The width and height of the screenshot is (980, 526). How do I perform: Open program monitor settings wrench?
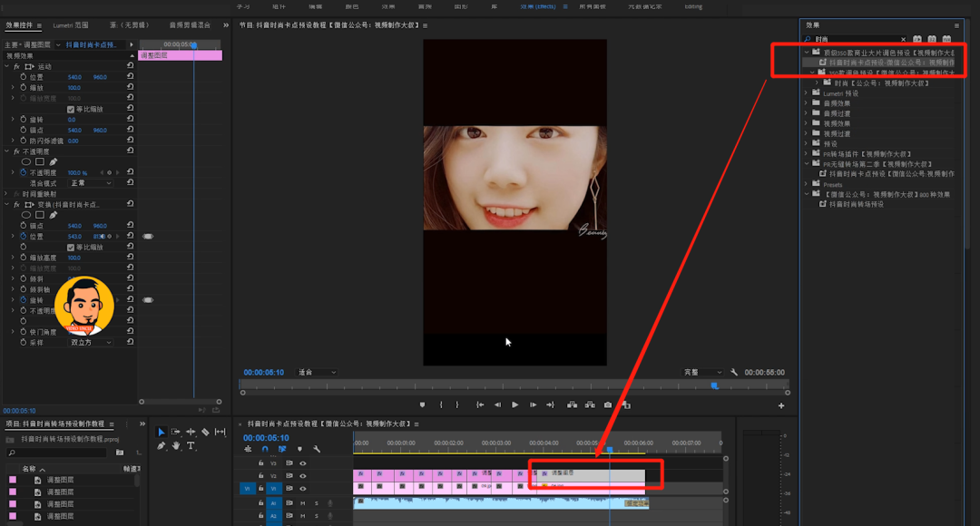[x=734, y=373]
